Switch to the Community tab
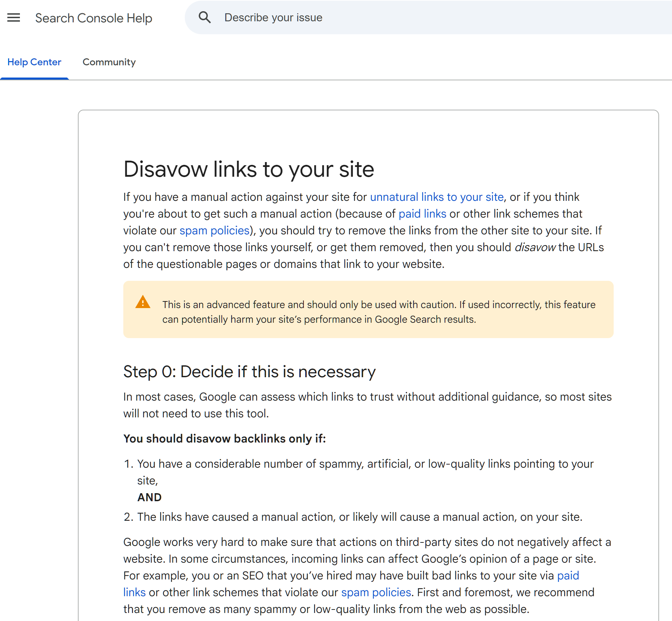This screenshot has height=621, width=672. coord(109,62)
